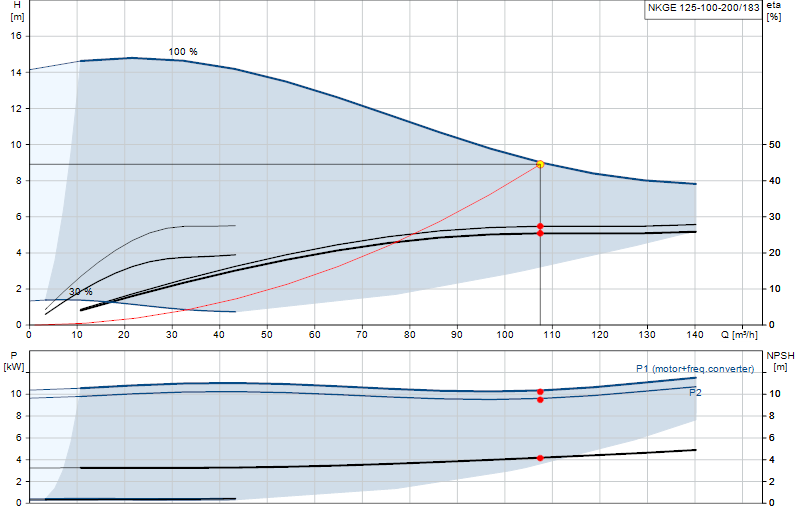
Task: Click the 50 tick on the eta axis
Action: click(774, 145)
